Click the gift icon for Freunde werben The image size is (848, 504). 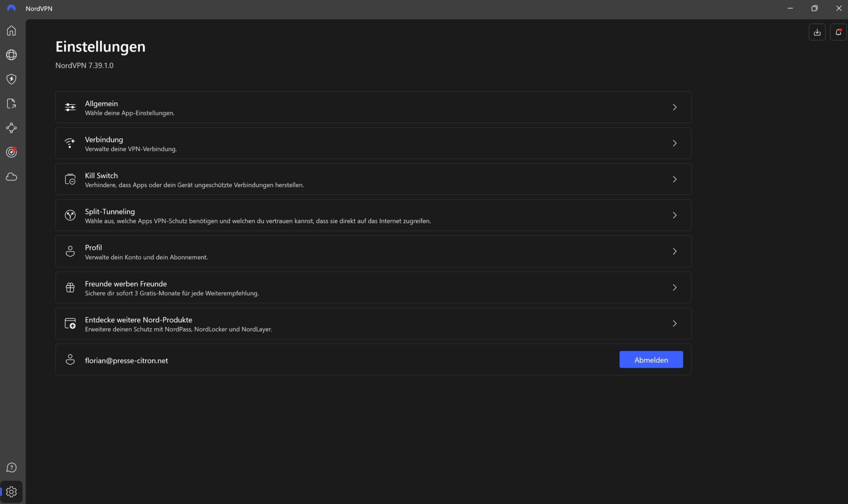tap(70, 287)
